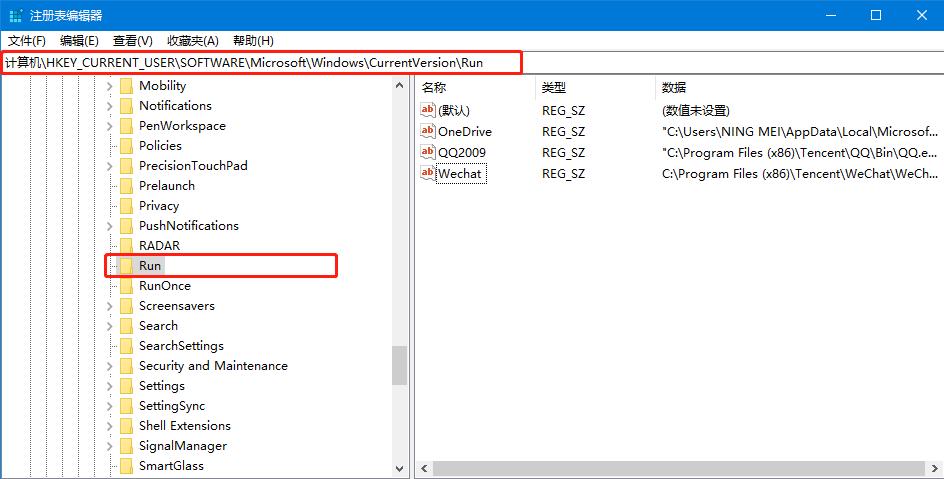Open the 文件(F) menu
Viewport: 944px width, 479px height.
coord(27,41)
